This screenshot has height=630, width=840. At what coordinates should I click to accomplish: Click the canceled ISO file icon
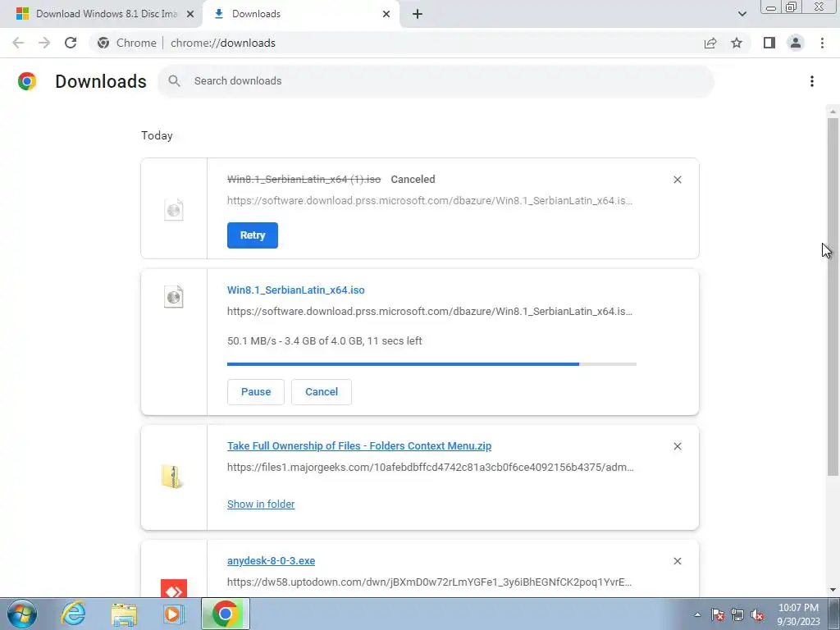(174, 209)
